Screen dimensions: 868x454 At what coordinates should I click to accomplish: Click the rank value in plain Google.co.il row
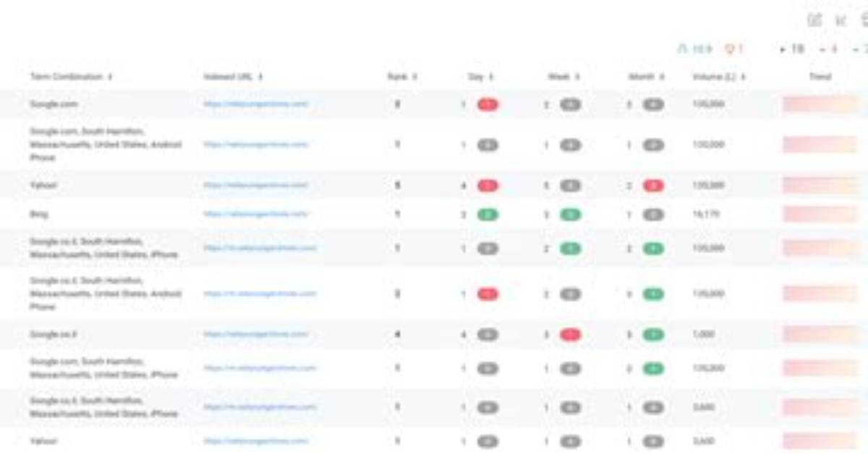click(x=397, y=335)
